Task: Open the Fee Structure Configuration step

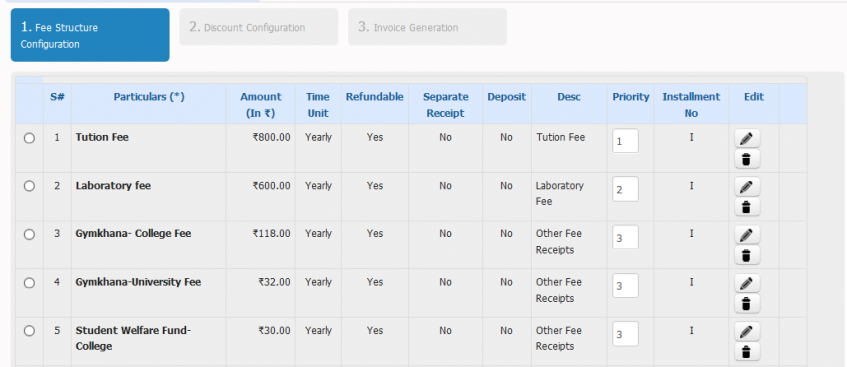Action: coord(90,35)
